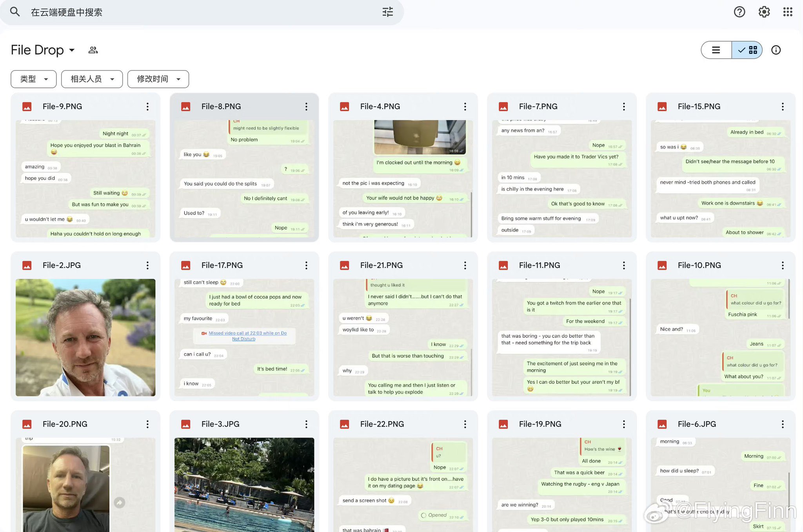The height and width of the screenshot is (532, 803).
Task: Open the 类型 filter dropdown
Action: 34,79
